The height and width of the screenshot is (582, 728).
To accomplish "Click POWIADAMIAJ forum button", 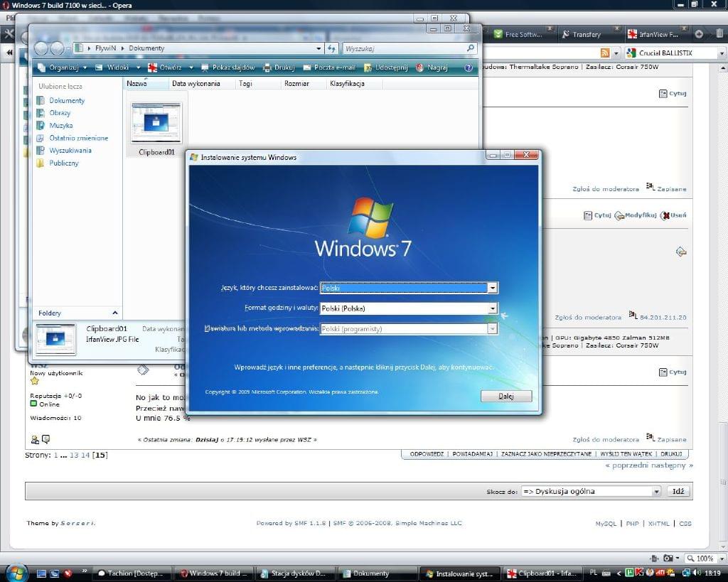I will click(472, 454).
